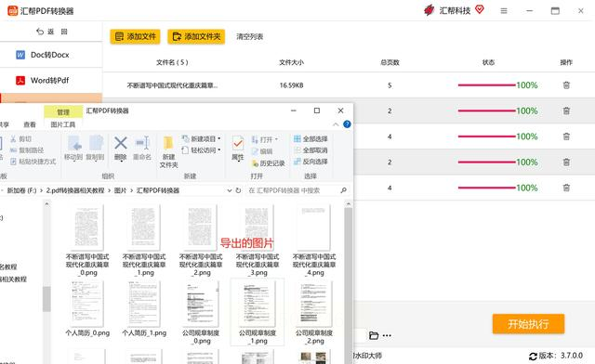Click 图片 in the breadcrumb path
The image size is (595, 364).
[x=120, y=190]
